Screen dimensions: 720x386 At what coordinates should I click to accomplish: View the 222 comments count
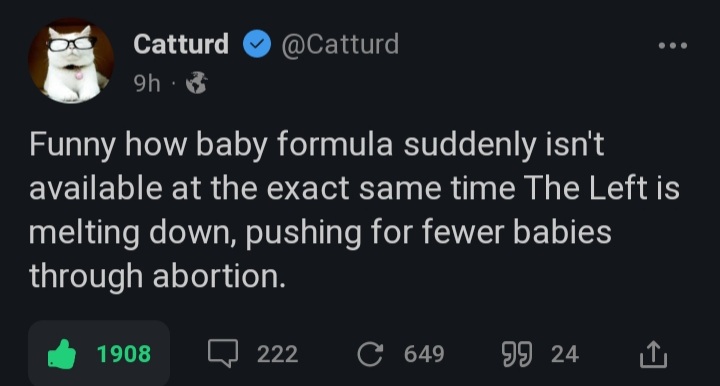277,354
